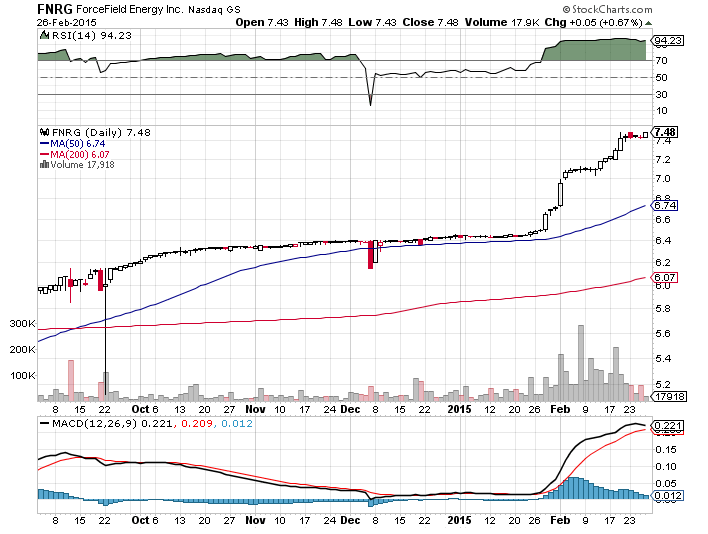Click the 0.10 MACD axis label
This screenshot has width=708, height=534.
(x=666, y=467)
